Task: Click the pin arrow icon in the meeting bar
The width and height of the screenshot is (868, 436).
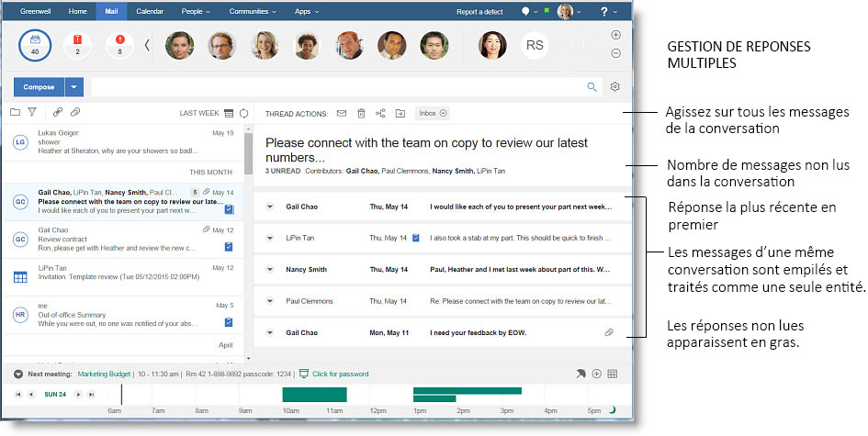Action: [581, 374]
